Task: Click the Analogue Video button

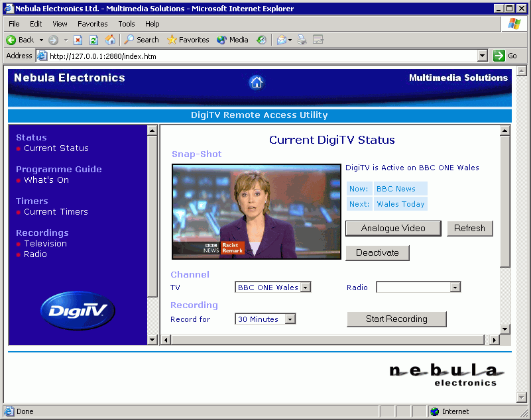Action: click(x=393, y=229)
